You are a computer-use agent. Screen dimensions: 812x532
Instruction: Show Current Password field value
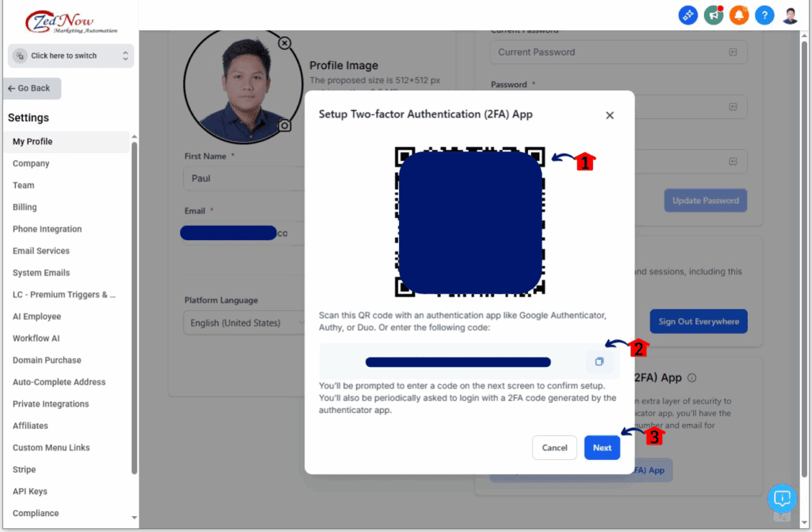(x=733, y=52)
